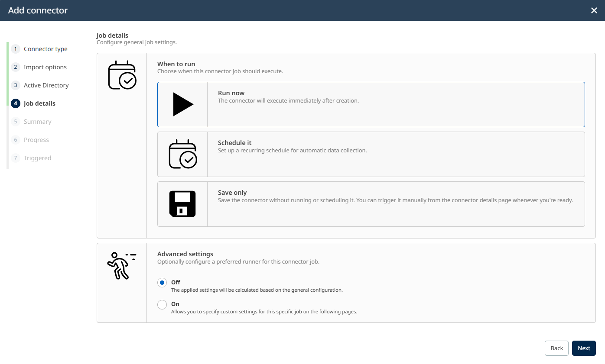
Task: Choose the Save only option title
Action: click(232, 193)
